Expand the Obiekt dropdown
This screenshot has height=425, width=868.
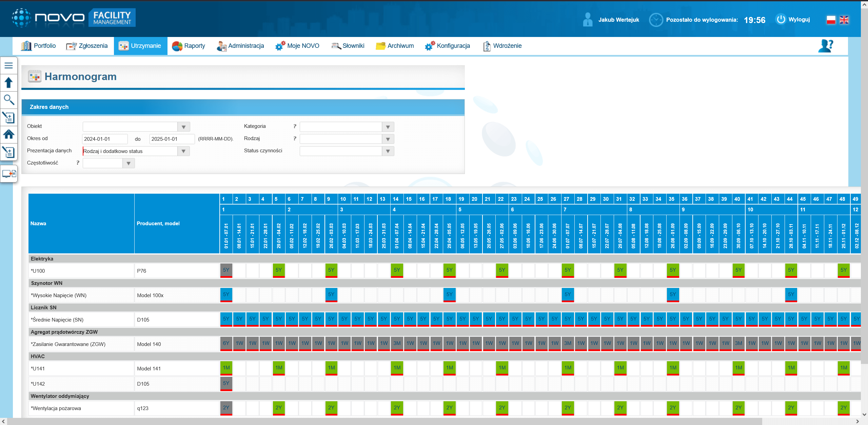coord(183,127)
